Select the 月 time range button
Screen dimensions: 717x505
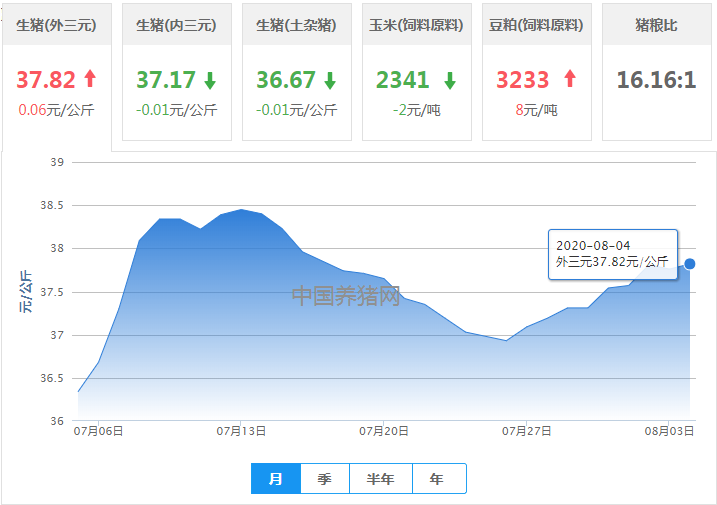tap(276, 479)
